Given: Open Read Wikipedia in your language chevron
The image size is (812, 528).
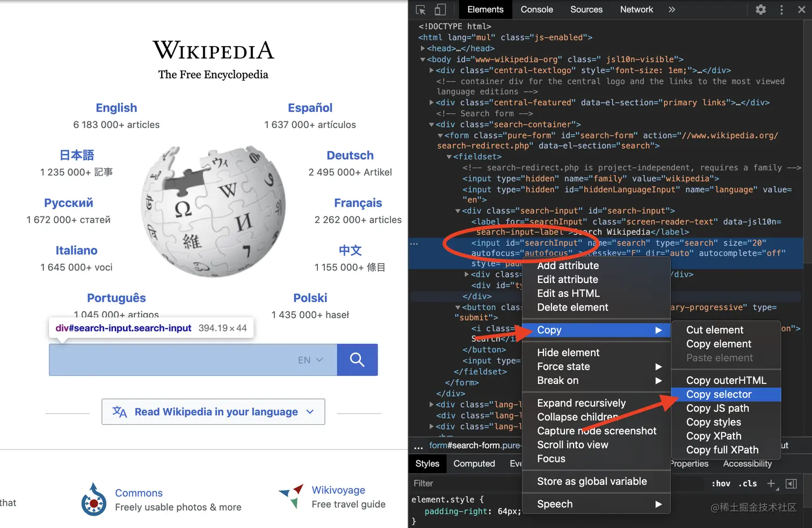Looking at the screenshot, I should 310,411.
